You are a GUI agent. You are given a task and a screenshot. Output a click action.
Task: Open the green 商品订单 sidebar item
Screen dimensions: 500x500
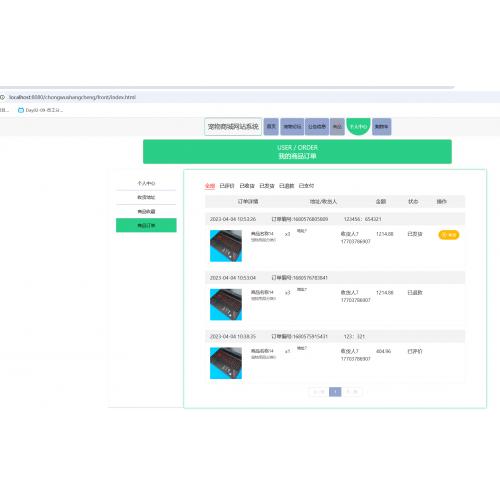point(146,225)
